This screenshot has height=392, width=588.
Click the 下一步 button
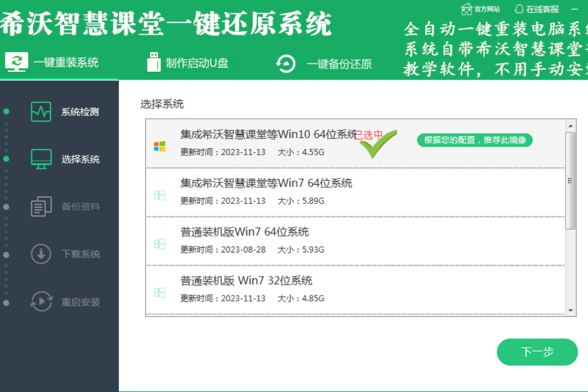(x=537, y=352)
